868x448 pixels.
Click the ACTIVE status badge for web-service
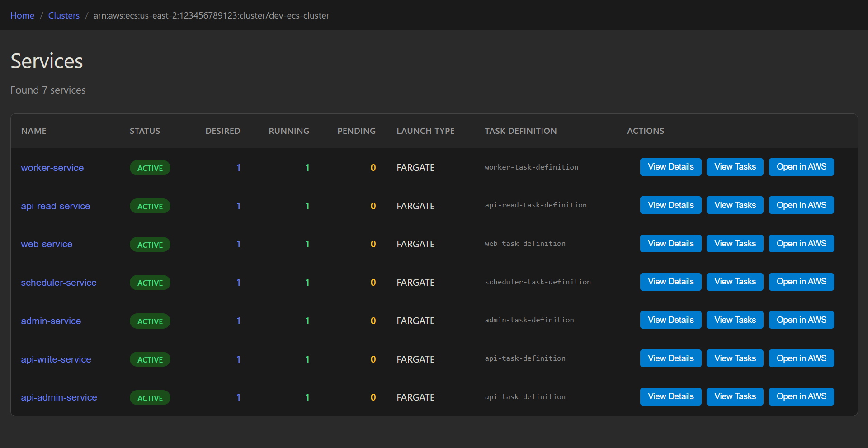(150, 245)
